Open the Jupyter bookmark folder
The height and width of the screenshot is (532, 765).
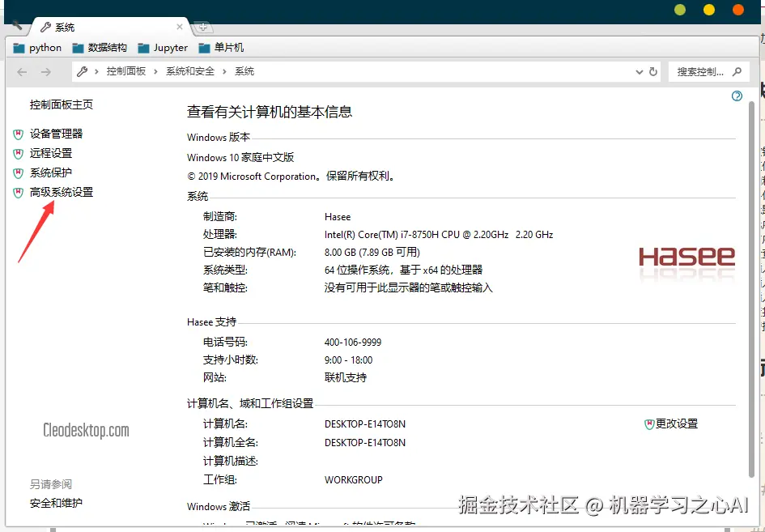pos(163,48)
